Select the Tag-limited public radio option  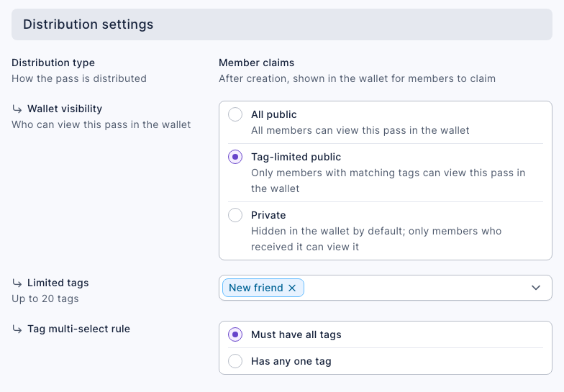(x=235, y=157)
